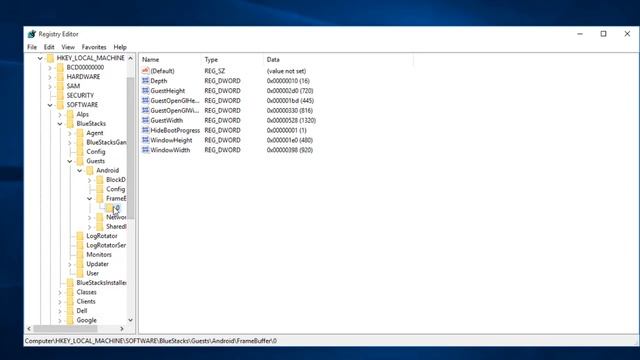Viewport: 640px width, 360px height.
Task: Select the GuestOpenGlWi... value name
Action: [175, 111]
